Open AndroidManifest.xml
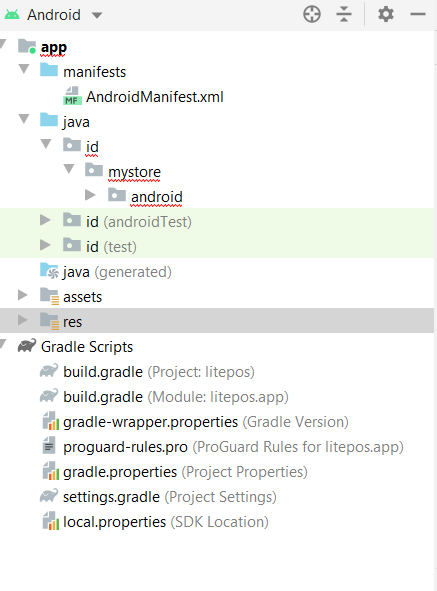Screen dimensions: 437x591 click(x=155, y=97)
